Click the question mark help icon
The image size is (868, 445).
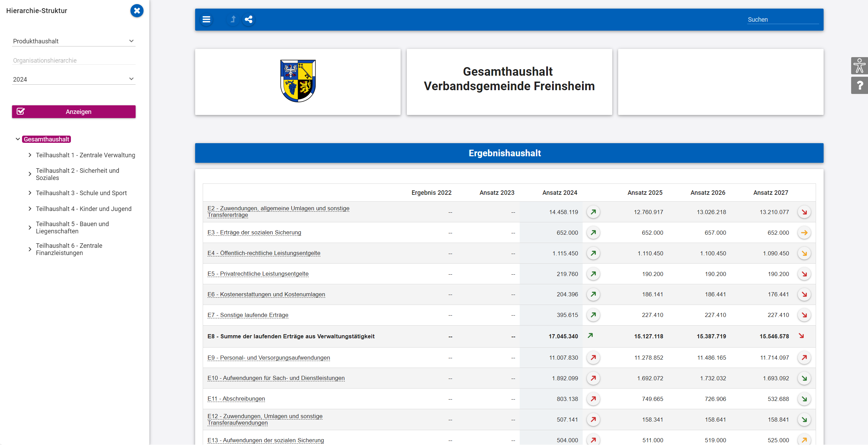[859, 86]
